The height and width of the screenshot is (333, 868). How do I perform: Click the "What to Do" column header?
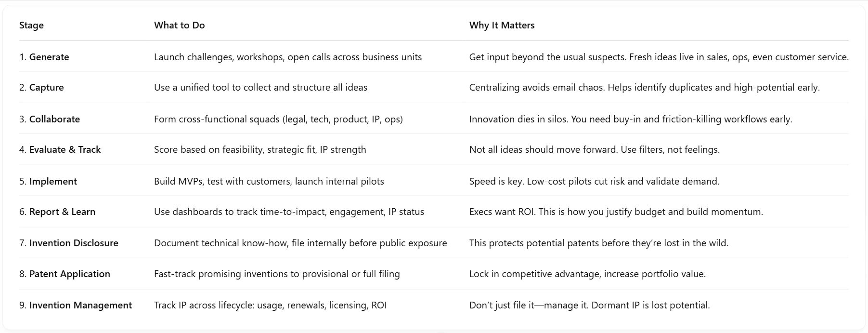[179, 26]
